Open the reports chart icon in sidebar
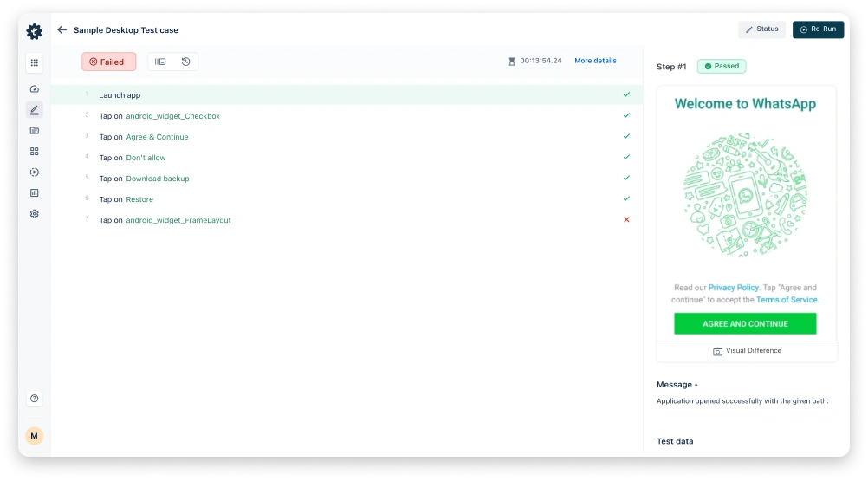 35,193
